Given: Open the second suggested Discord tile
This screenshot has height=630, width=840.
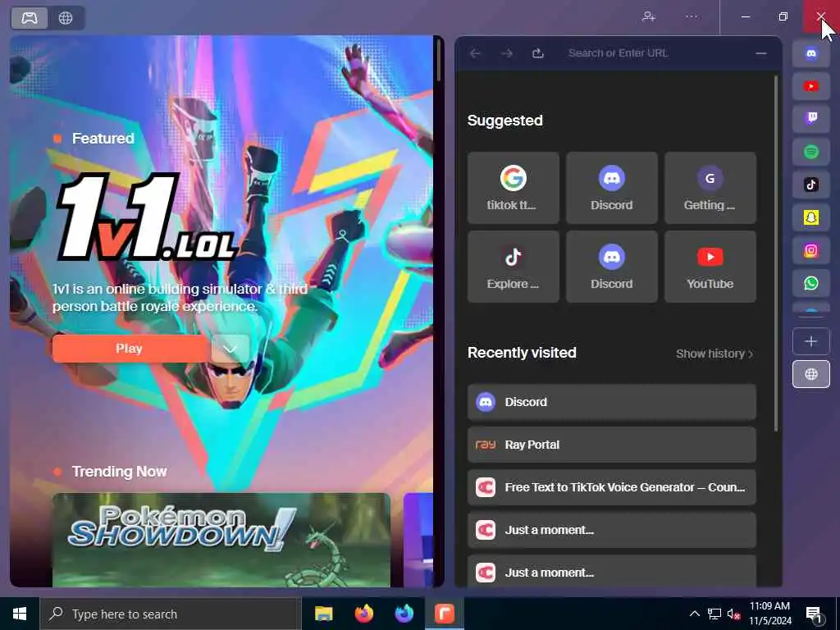Looking at the screenshot, I should [x=612, y=267].
